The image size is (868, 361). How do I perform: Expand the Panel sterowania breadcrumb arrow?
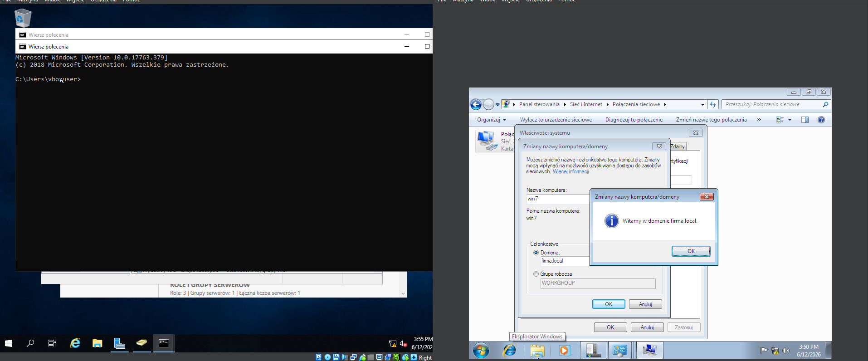[x=565, y=105]
